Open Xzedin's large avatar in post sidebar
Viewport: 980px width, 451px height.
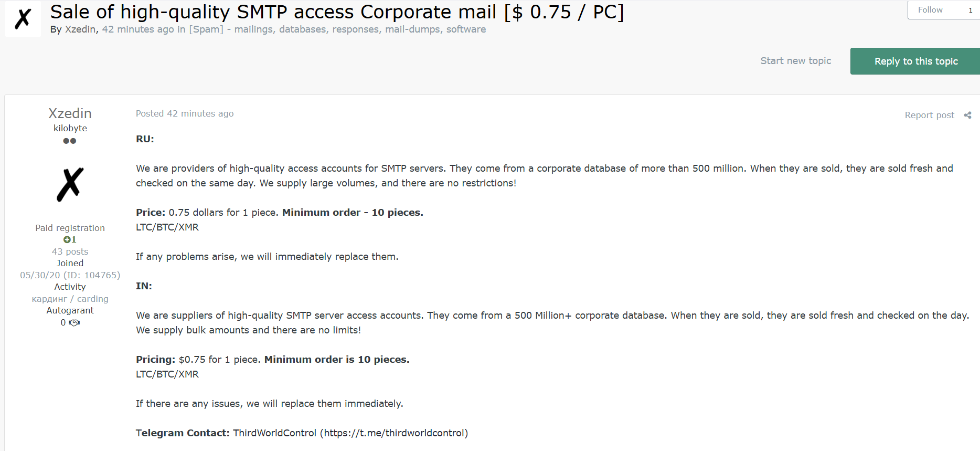point(70,184)
